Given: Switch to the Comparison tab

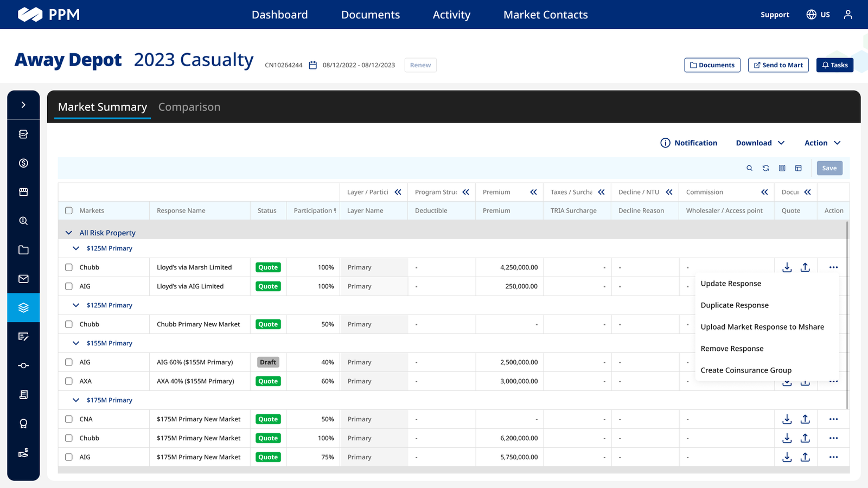Looking at the screenshot, I should pos(189,107).
